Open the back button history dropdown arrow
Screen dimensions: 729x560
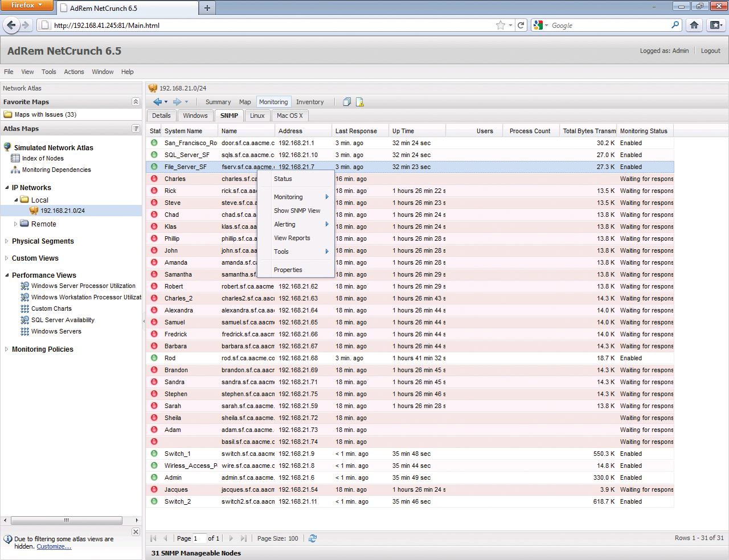[x=165, y=101]
